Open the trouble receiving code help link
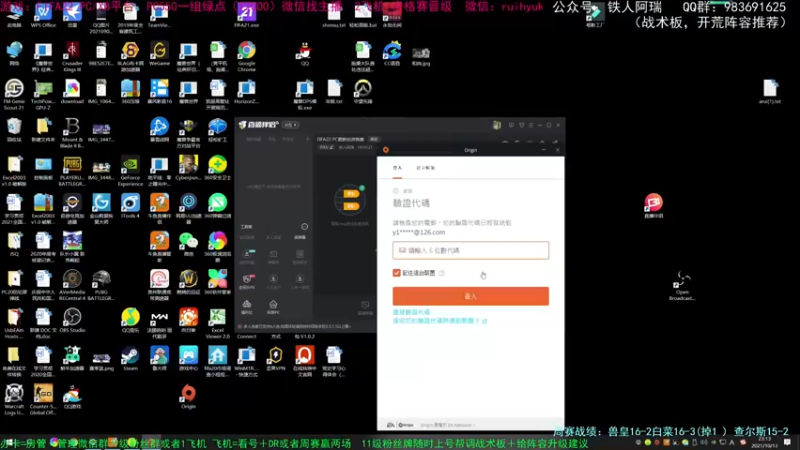800x450 pixels. pos(440,321)
